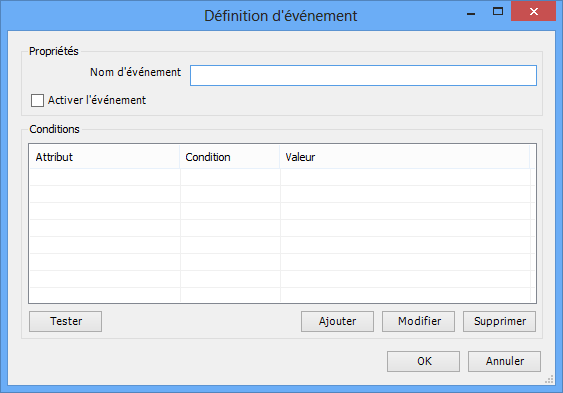563x393 pixels.
Task: Click the Modifier button
Action: [418, 321]
